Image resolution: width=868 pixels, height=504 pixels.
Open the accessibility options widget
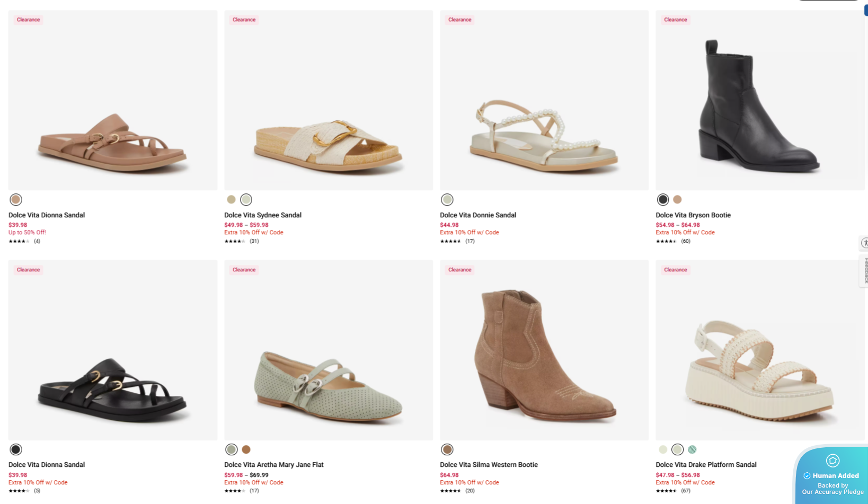pos(865,243)
